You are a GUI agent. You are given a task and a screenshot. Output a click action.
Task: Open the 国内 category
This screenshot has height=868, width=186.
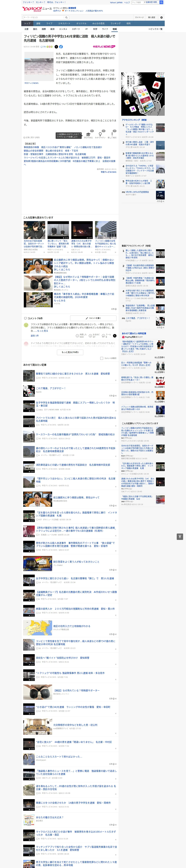35,29
